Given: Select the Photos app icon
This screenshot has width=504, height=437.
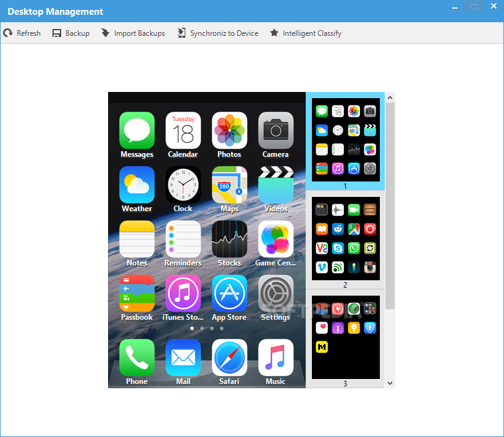Looking at the screenshot, I should [x=230, y=130].
